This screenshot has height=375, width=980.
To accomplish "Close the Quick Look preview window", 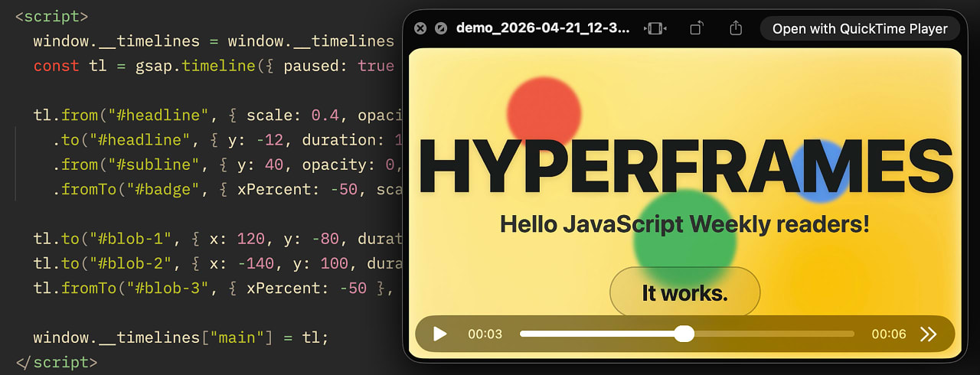I will pos(420,28).
